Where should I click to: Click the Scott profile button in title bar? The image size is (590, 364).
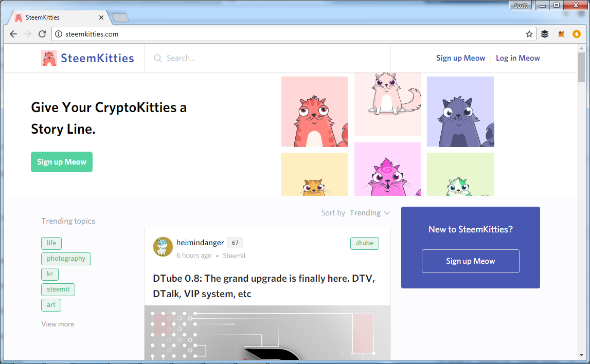tap(521, 5)
